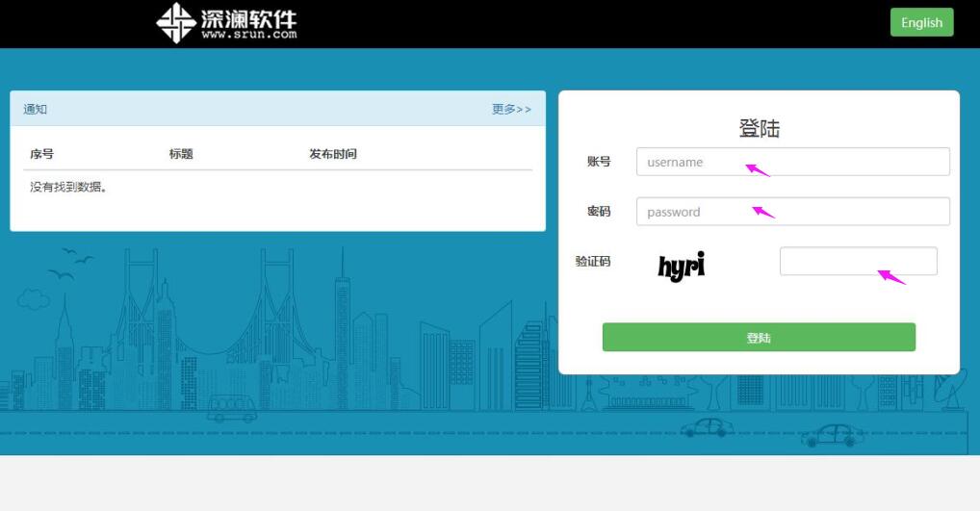Click the bus illustration on the road
The height and width of the screenshot is (511, 980).
point(232,409)
